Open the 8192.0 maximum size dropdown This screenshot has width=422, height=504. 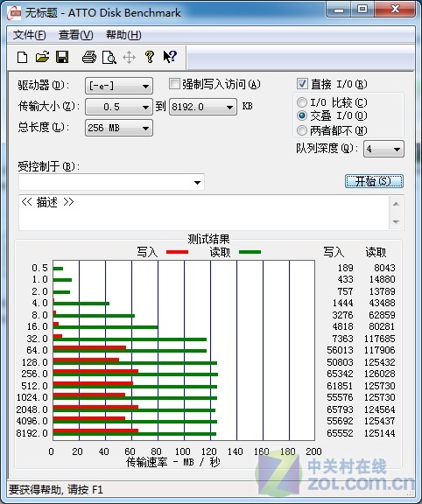(x=203, y=107)
